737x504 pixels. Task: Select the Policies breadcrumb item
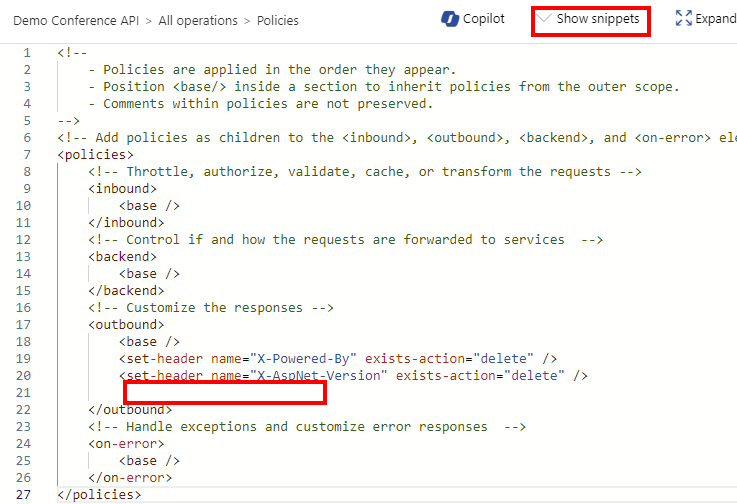point(277,21)
